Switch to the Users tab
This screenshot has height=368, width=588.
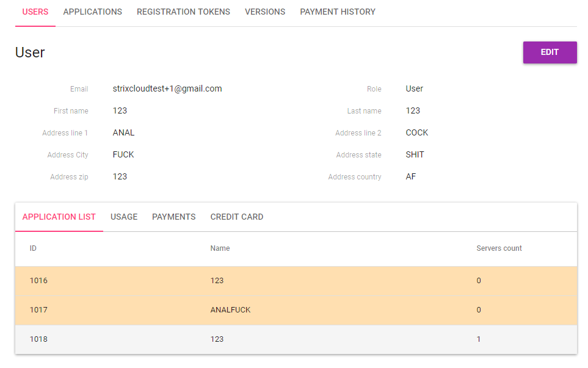point(35,12)
